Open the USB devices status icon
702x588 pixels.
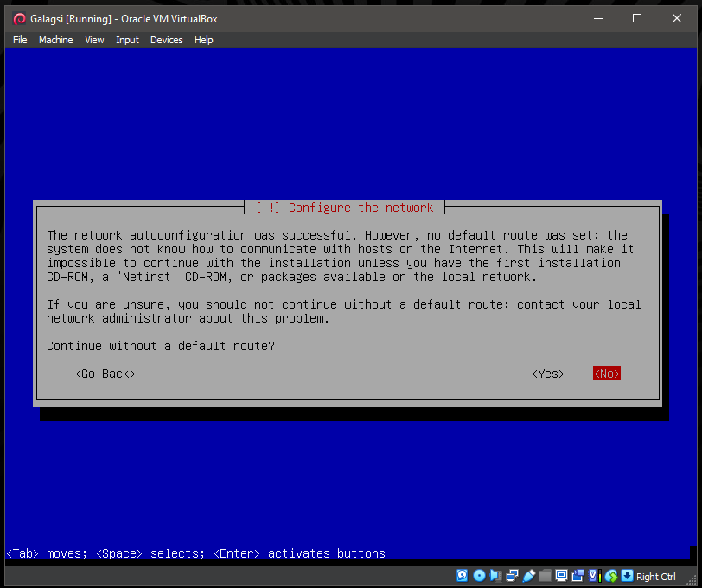[x=529, y=576]
